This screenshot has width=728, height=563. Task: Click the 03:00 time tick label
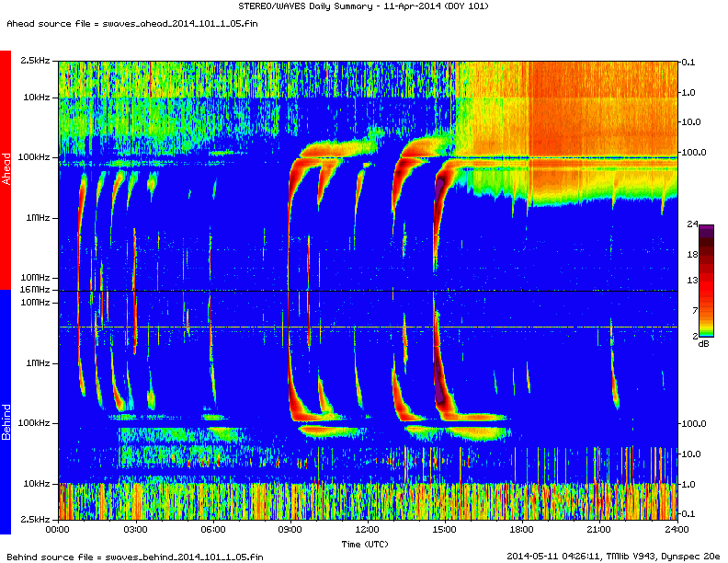tap(135, 529)
